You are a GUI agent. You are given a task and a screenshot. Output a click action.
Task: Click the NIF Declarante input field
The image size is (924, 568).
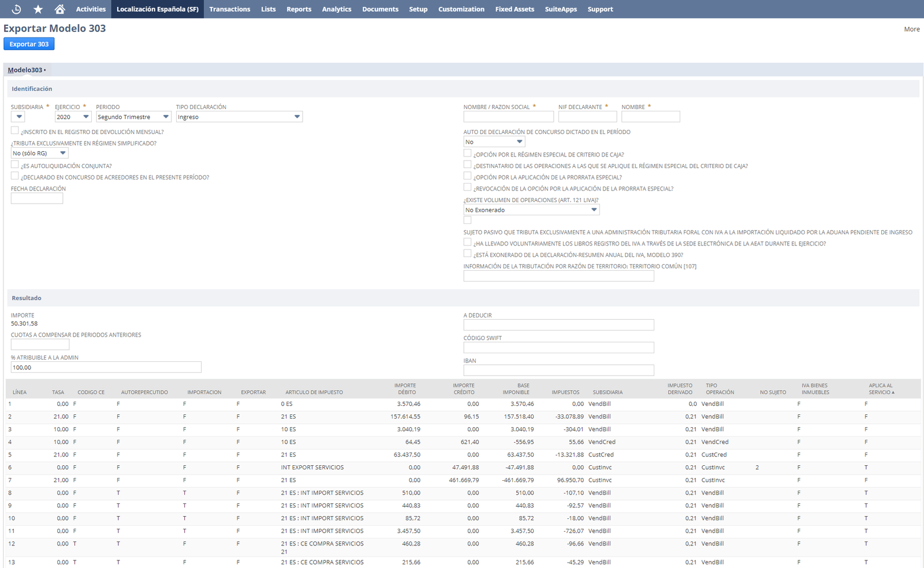coord(587,117)
